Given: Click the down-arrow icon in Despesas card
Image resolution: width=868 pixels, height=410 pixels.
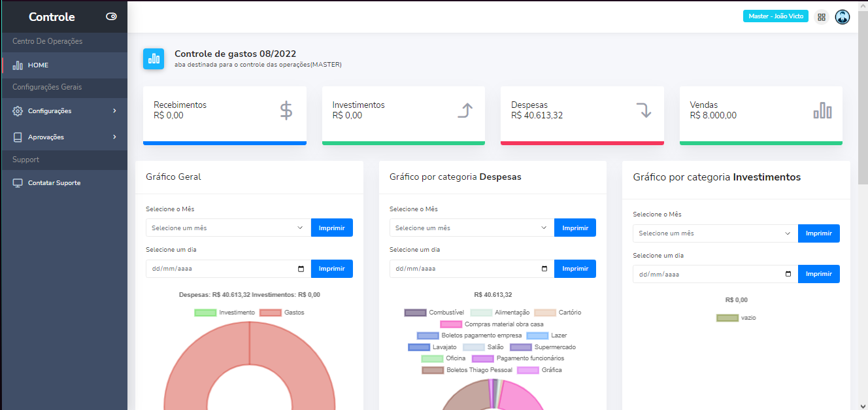Looking at the screenshot, I should pyautogui.click(x=644, y=111).
